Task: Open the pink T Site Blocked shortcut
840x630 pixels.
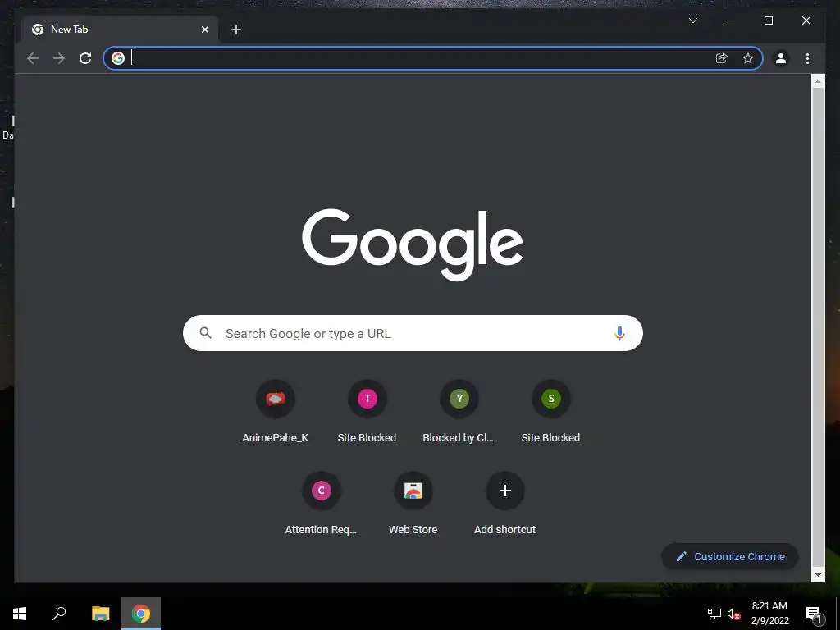Action: 367,413
